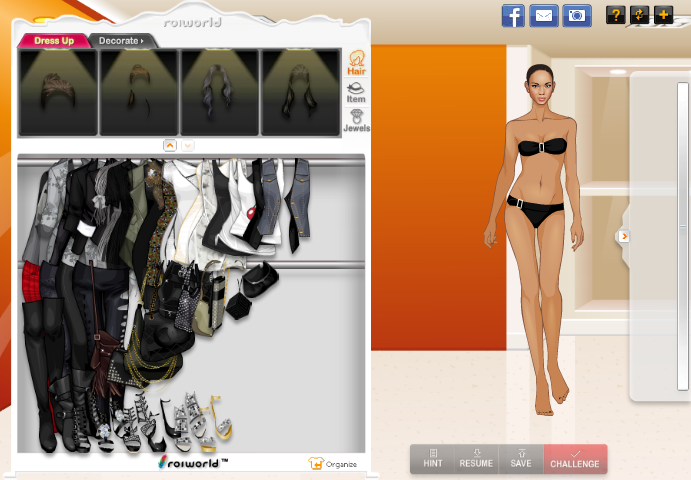The image size is (691, 480).
Task: Select the Item hat category icon
Action: click(x=355, y=92)
